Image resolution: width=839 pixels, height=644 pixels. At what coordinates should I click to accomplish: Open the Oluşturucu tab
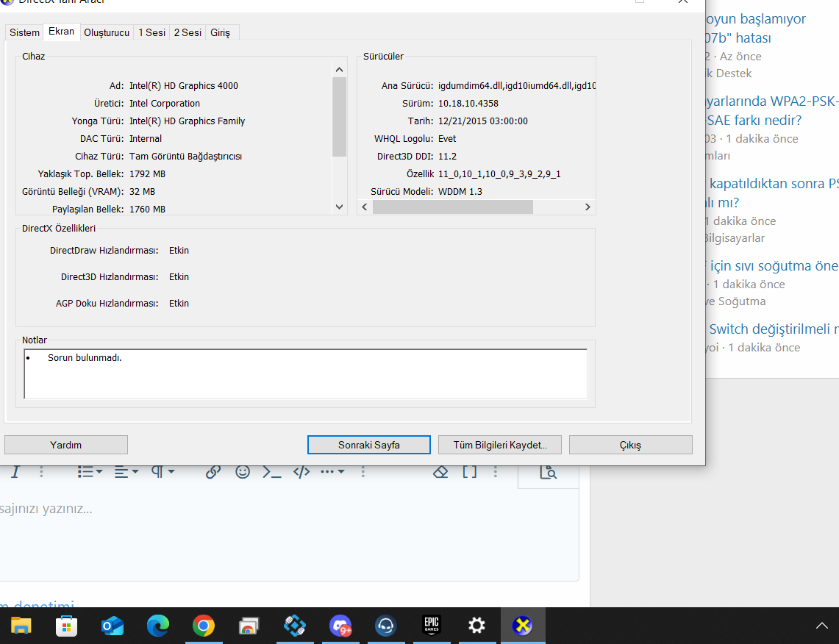(107, 32)
